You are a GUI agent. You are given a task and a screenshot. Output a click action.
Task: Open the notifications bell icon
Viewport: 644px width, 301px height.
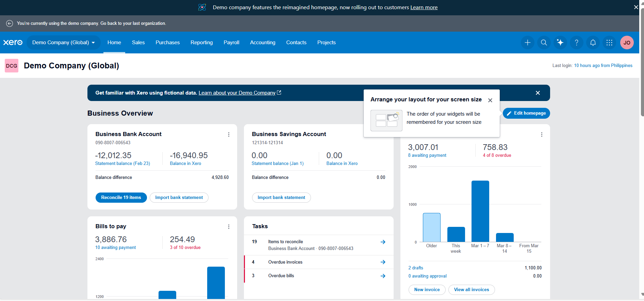click(x=593, y=43)
